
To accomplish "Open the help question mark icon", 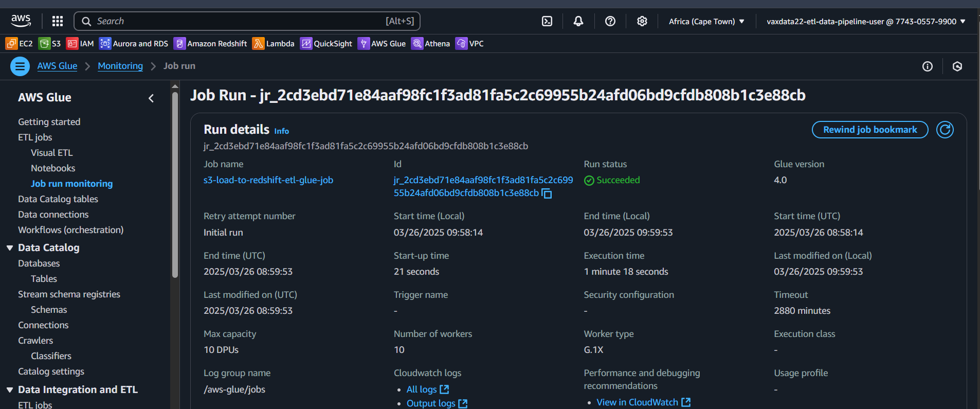I will click(610, 21).
